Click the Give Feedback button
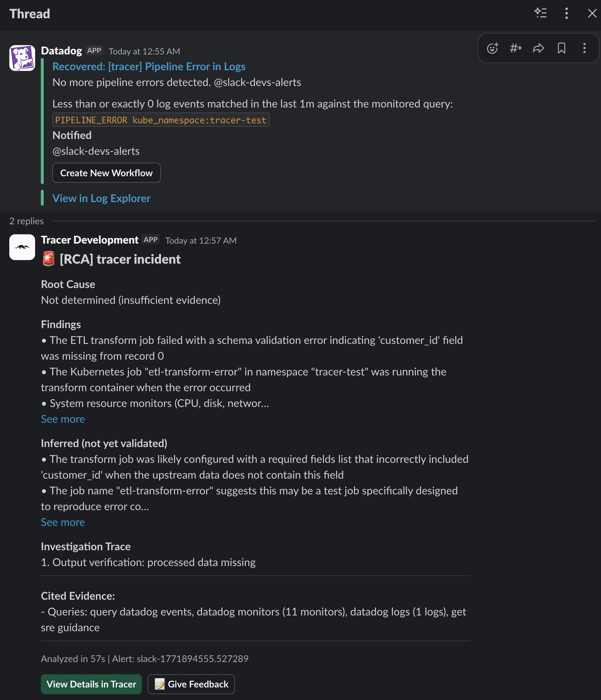This screenshot has height=700, width=601. 191,684
